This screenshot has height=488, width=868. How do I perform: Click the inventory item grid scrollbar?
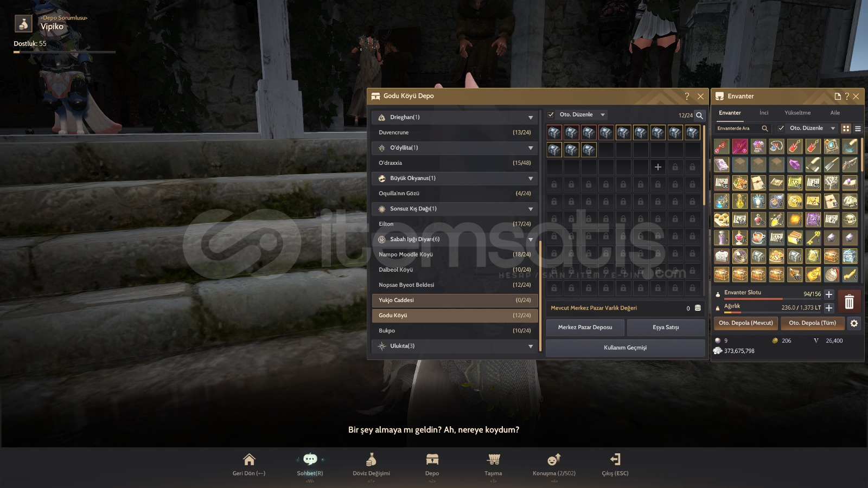(x=861, y=155)
